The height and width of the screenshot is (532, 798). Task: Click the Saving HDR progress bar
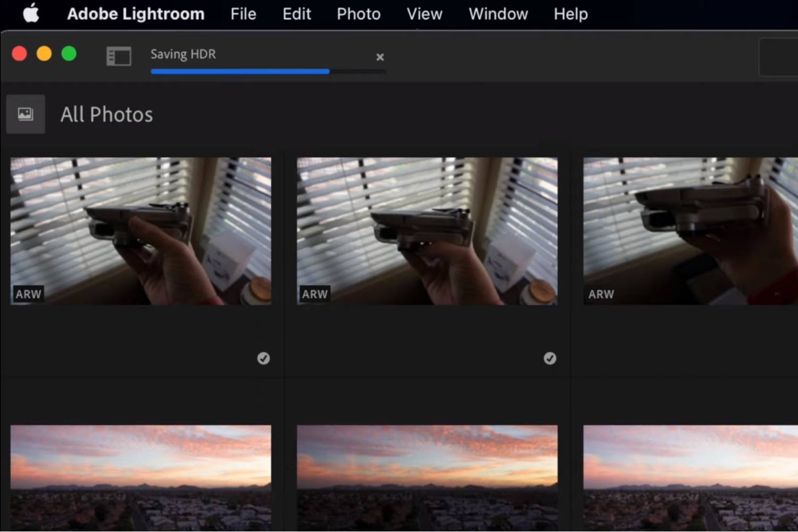[x=268, y=71]
